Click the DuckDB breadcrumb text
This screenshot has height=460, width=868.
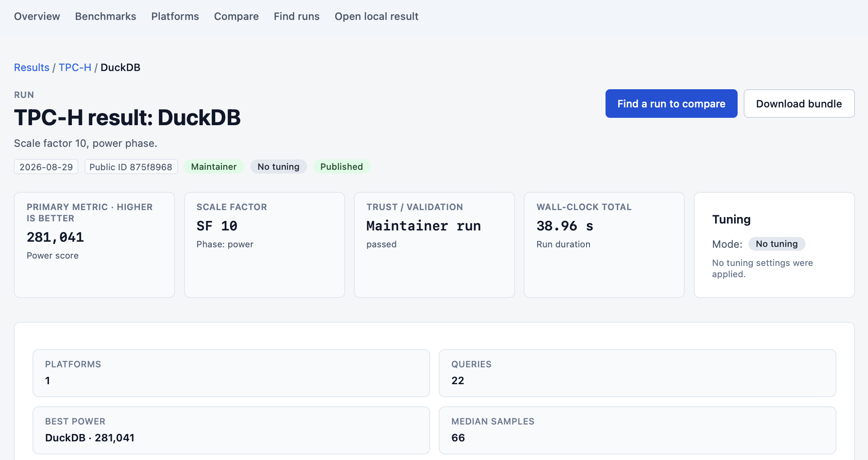[x=120, y=68]
